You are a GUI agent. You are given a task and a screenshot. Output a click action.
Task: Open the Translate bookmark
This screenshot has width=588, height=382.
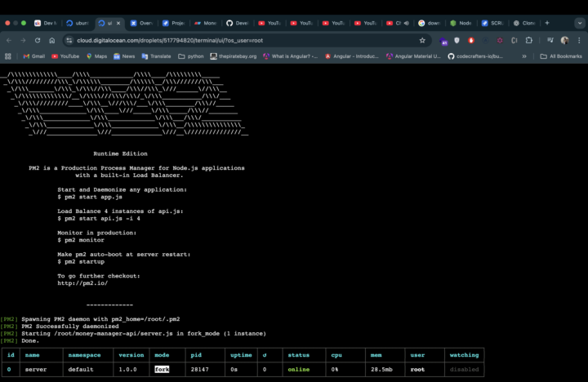156,56
